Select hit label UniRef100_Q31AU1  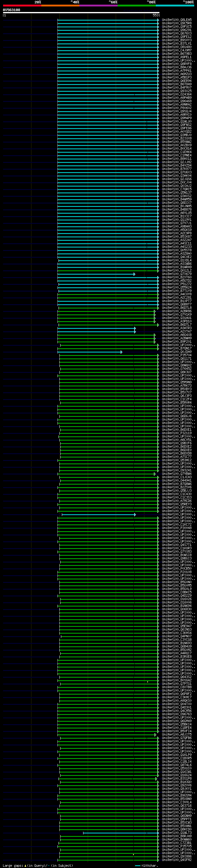[x=176, y=318]
